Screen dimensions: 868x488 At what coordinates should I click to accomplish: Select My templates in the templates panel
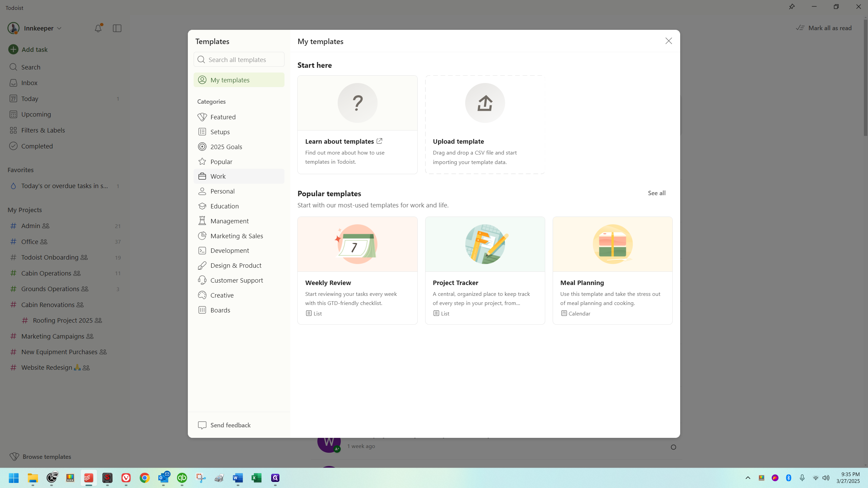239,80
